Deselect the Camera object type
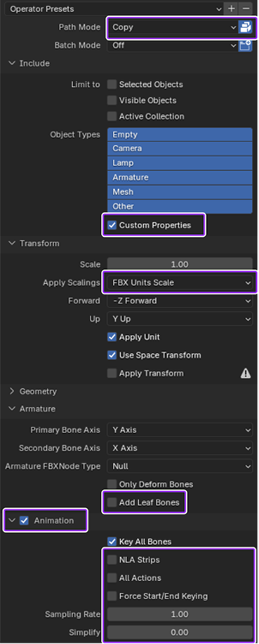The width and height of the screenshot is (259, 644). coord(180,149)
